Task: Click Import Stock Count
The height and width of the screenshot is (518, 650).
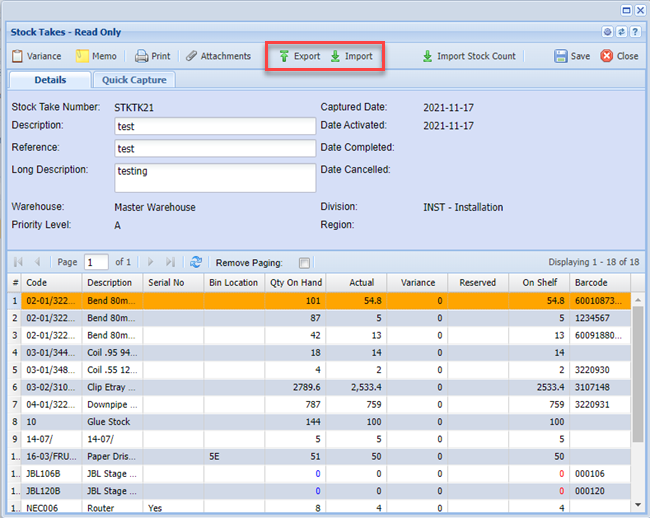Action: [468, 56]
